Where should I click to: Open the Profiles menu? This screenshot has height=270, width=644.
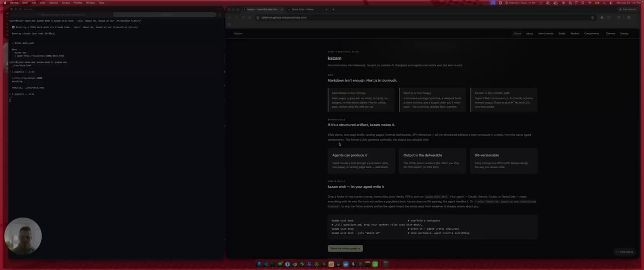[78, 3]
